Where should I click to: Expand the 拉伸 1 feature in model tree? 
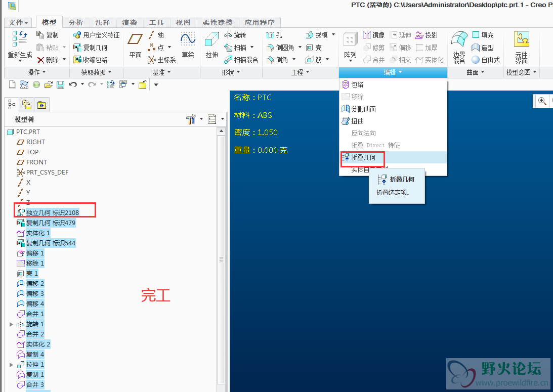click(x=11, y=365)
